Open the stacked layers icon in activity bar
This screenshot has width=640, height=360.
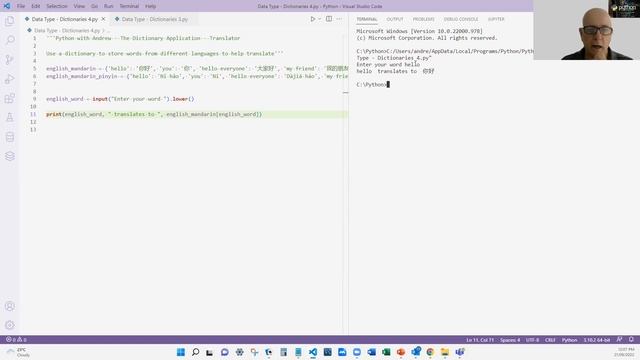click(9, 156)
